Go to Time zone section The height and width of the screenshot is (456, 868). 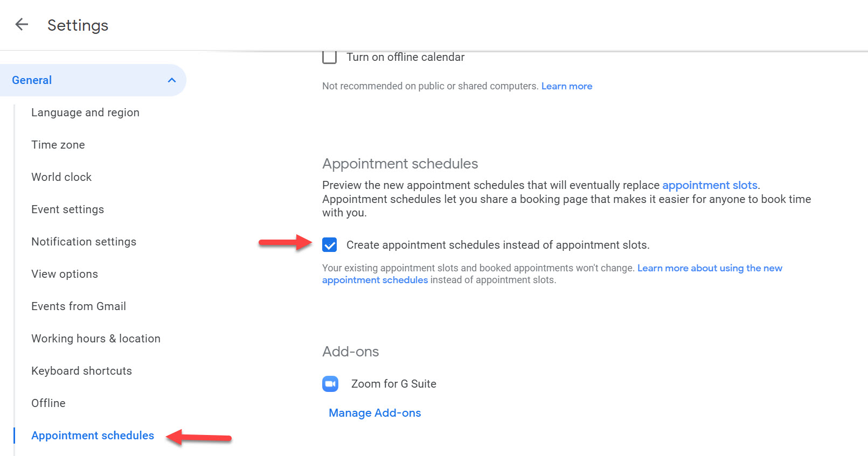[x=58, y=145]
